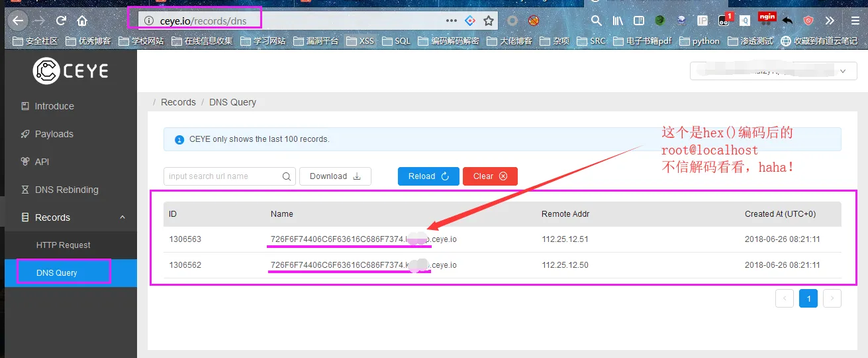Click the black undo-arrow extension icon
Image resolution: width=868 pixels, height=358 pixels.
(787, 21)
